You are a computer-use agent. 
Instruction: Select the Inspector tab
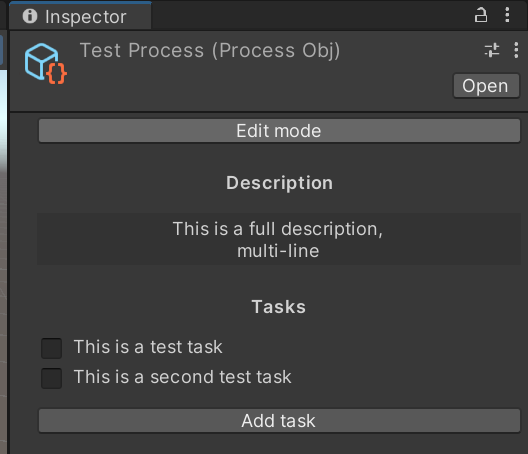pyautogui.click(x=80, y=16)
